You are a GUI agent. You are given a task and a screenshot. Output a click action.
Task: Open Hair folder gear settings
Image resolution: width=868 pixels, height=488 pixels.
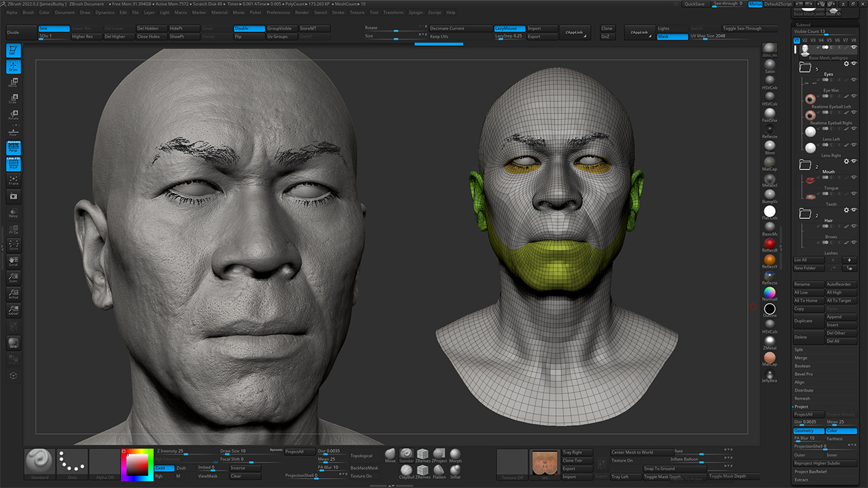(847, 210)
